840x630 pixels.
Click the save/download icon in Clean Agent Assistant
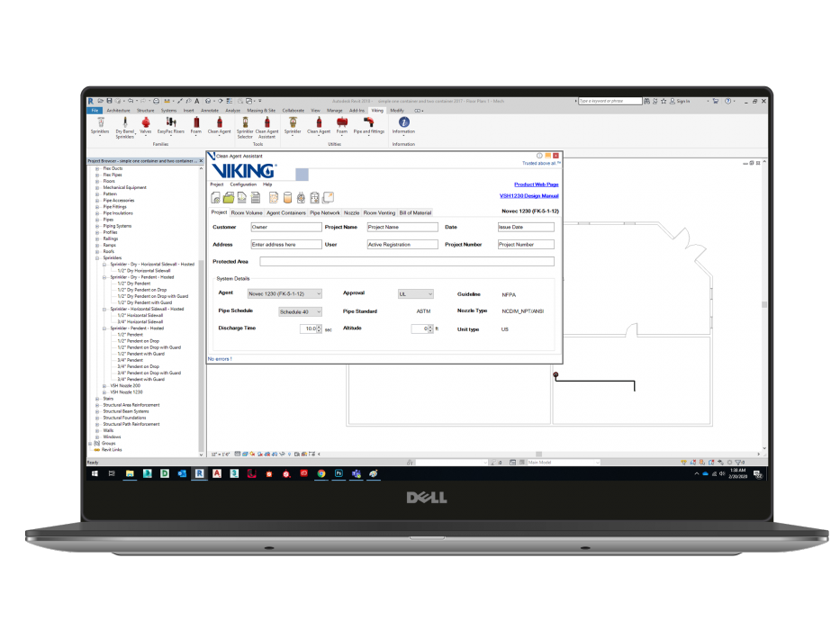[x=242, y=198]
